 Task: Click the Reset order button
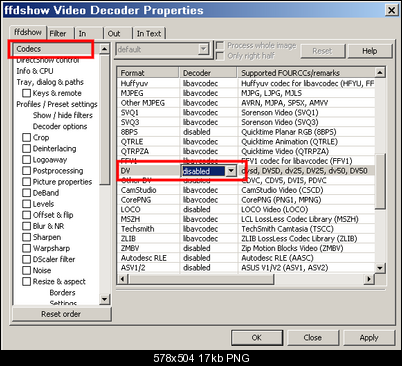pos(61,314)
